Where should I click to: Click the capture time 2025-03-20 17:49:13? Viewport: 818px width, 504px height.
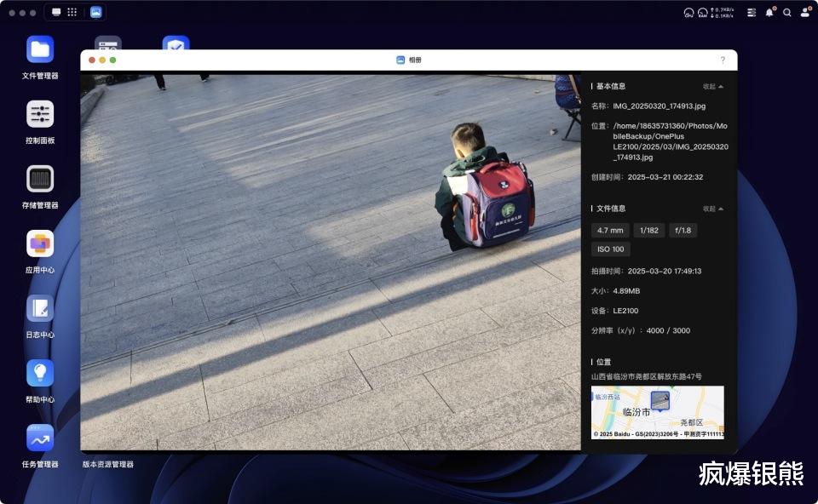click(x=664, y=271)
